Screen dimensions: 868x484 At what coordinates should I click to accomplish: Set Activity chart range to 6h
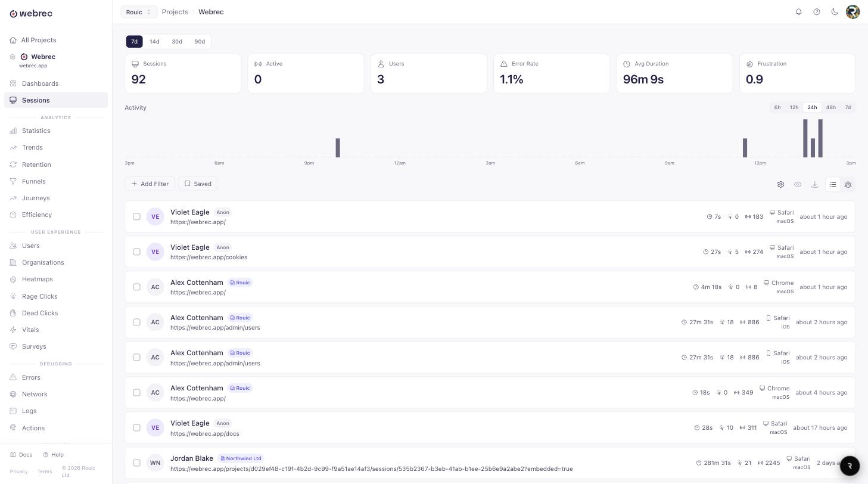point(777,107)
